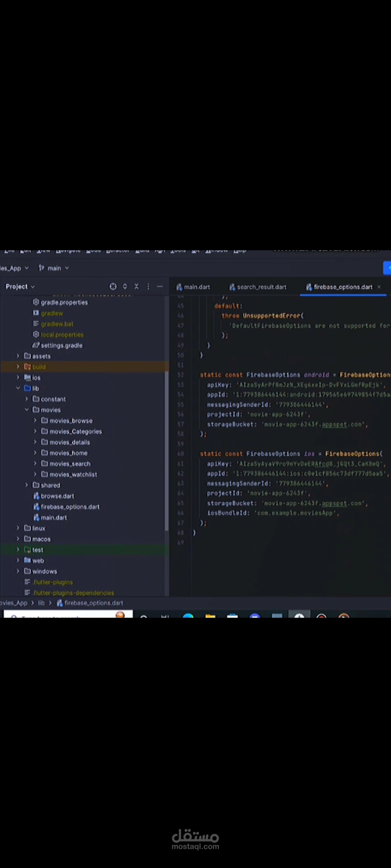Viewport: 391px width, 868px height.
Task: Click the browse.dart file icon in tree
Action: (x=36, y=496)
